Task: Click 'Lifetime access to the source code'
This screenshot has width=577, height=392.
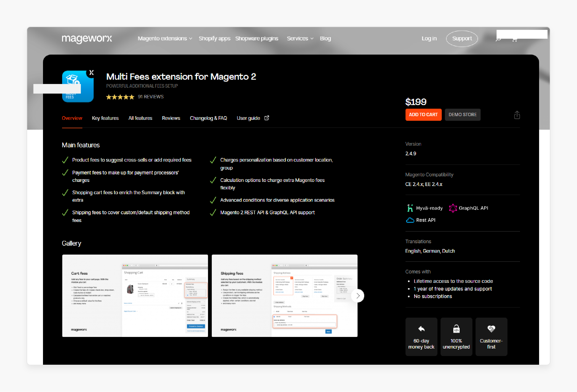Action: [x=453, y=281]
